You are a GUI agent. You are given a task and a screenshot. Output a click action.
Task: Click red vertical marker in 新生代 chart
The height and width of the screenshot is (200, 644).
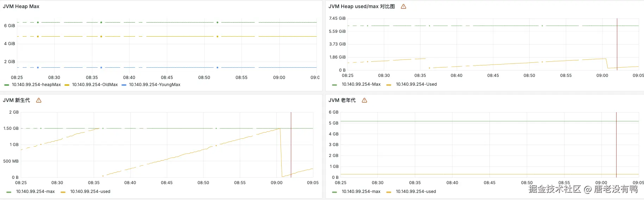pyautogui.click(x=291, y=145)
